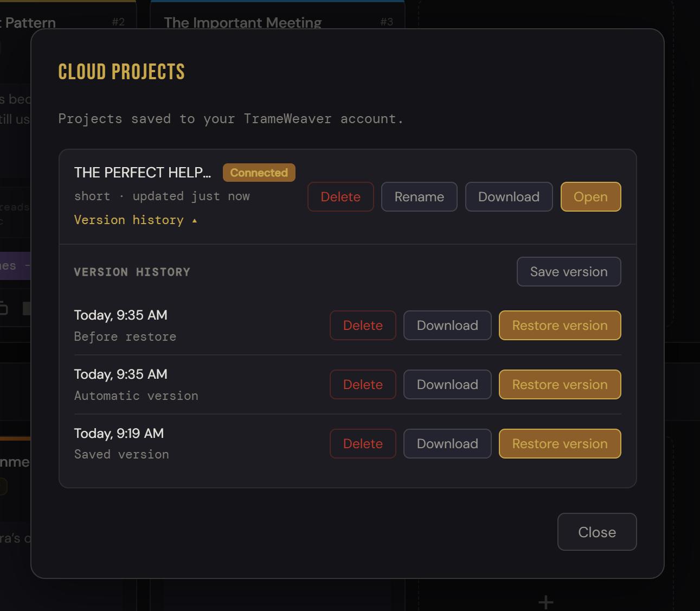Screen dimensions: 700x611
Task: Click the plus add icon behind dialog
Action: pyautogui.click(x=546, y=602)
